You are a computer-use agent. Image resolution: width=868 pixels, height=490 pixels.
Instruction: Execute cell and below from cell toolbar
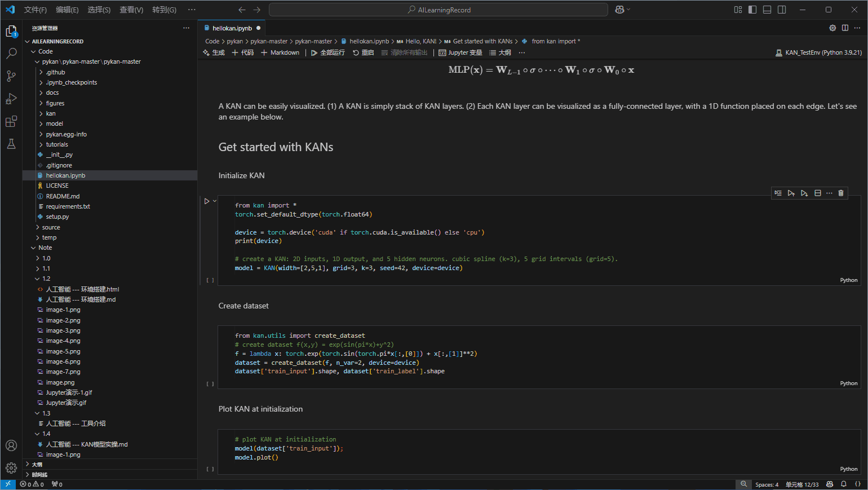tap(804, 193)
